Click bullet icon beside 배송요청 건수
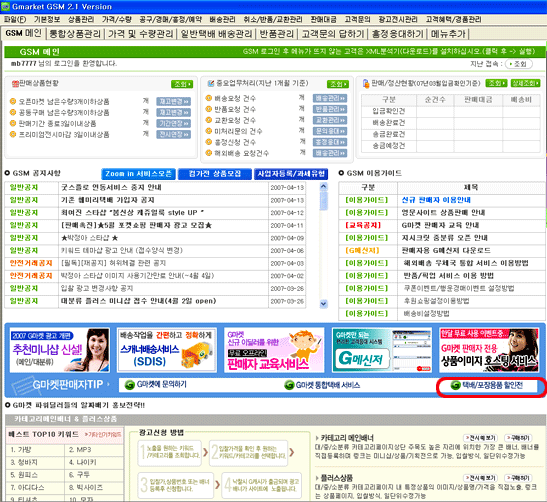This screenshot has height=502, width=547. point(209,98)
